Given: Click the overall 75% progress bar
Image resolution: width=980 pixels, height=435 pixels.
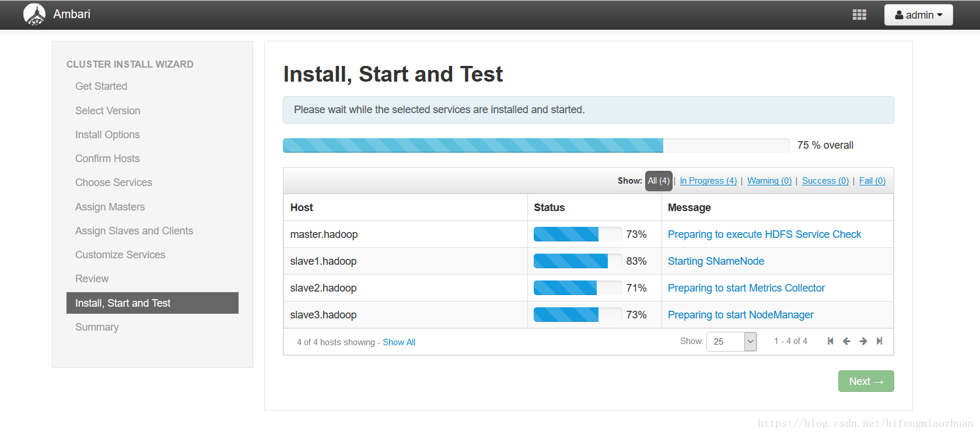Looking at the screenshot, I should pyautogui.click(x=536, y=145).
